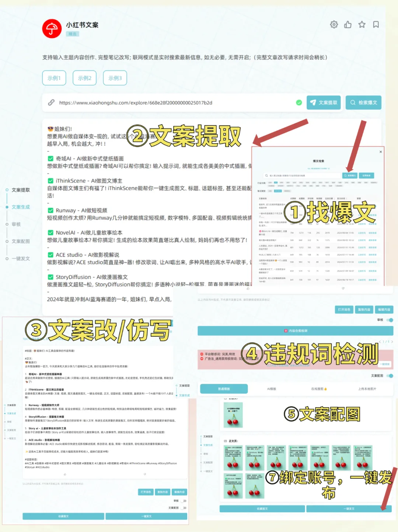Select the umbrella logo of 小红书文案

click(52, 29)
